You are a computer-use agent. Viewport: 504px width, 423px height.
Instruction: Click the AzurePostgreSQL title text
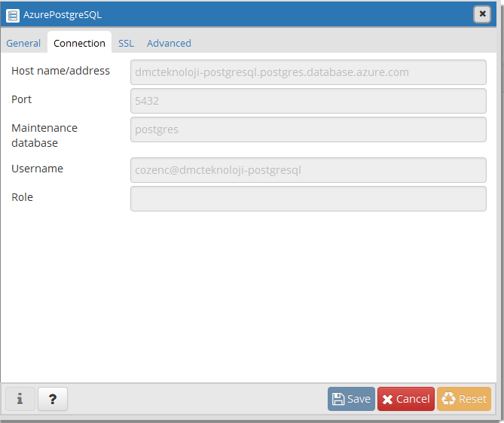coord(63,15)
